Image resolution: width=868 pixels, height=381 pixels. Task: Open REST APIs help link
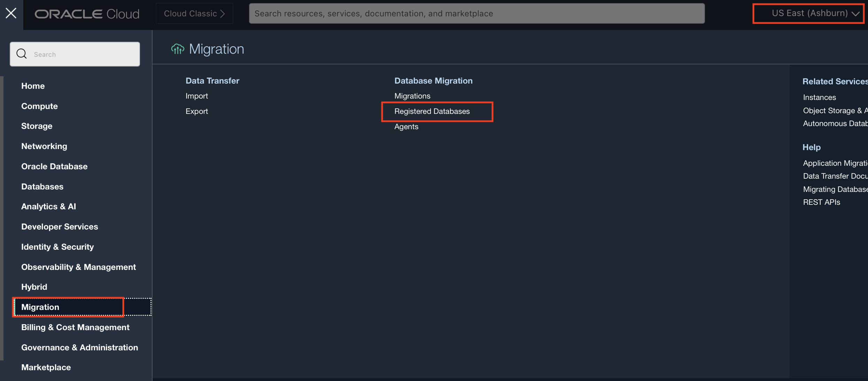click(821, 202)
